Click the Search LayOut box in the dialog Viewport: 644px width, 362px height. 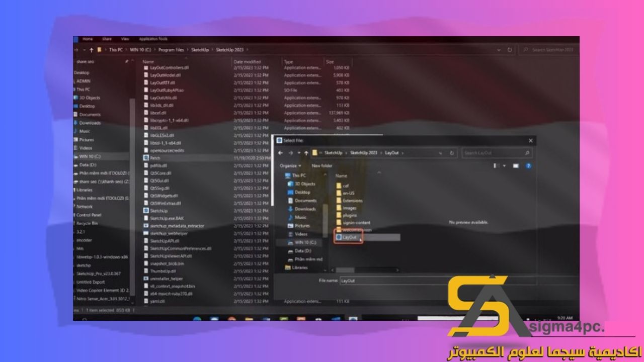pyautogui.click(x=497, y=153)
